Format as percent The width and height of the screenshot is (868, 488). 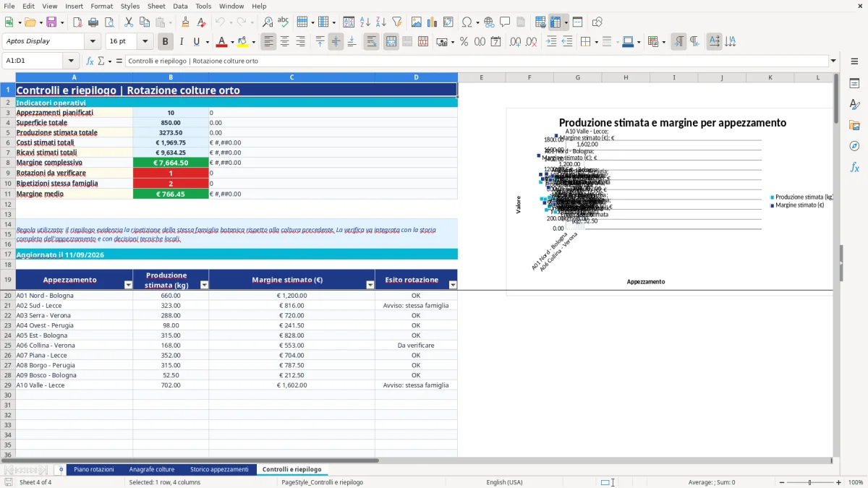[x=464, y=42]
